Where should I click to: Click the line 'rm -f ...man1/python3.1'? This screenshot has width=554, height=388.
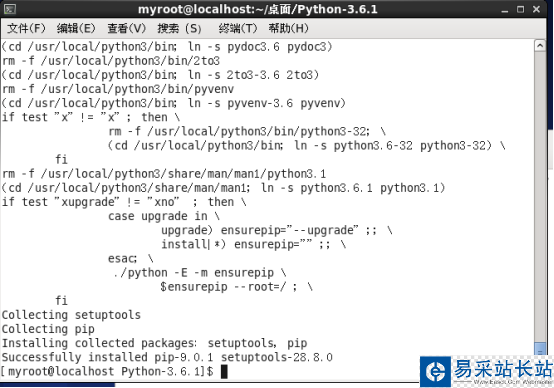[164, 174]
